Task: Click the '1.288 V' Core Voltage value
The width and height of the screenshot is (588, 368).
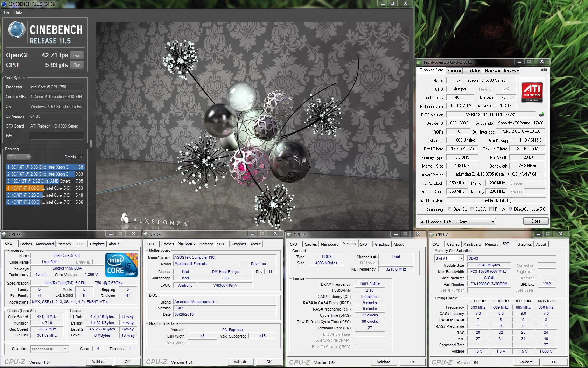Action: pos(91,274)
